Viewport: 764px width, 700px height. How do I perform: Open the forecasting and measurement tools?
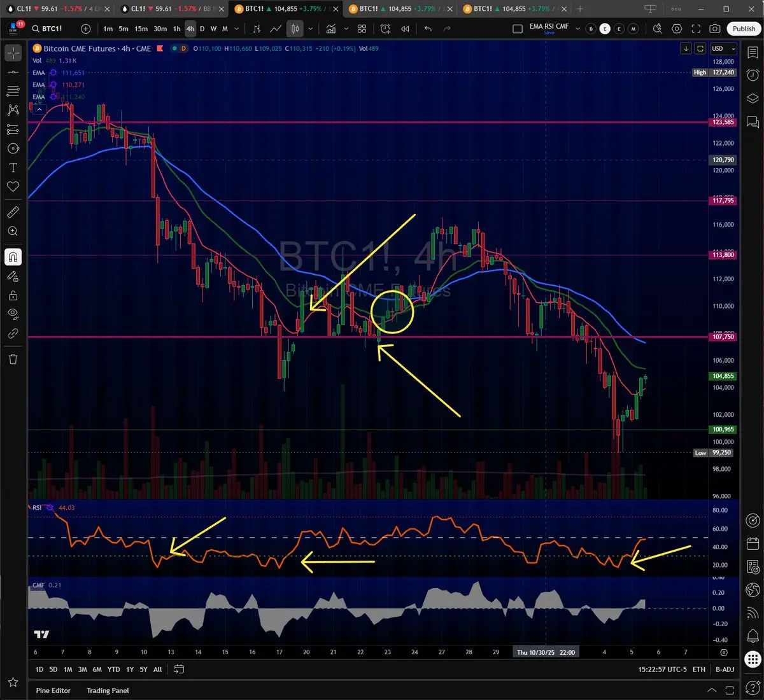[13, 129]
